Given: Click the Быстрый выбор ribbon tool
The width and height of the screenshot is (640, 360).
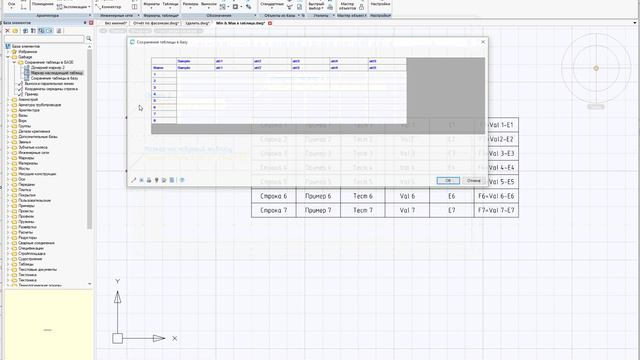Looking at the screenshot, I should (315, 5).
